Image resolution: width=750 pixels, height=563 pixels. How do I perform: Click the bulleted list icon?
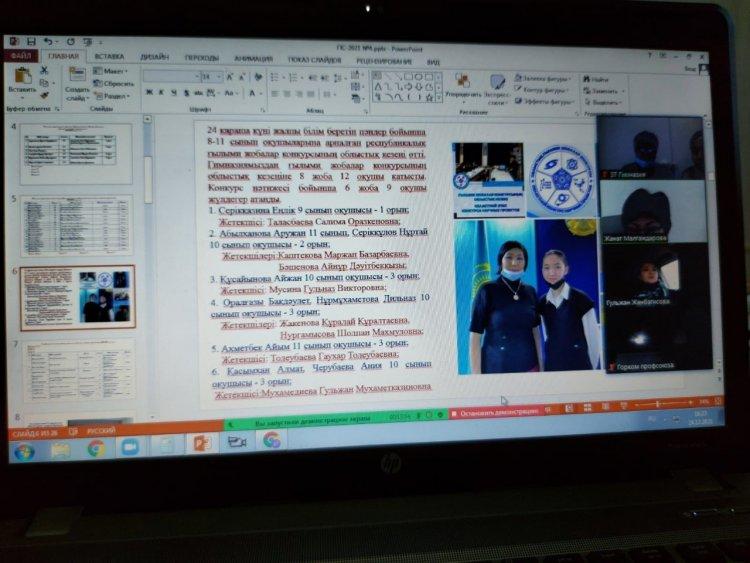pos(275,77)
